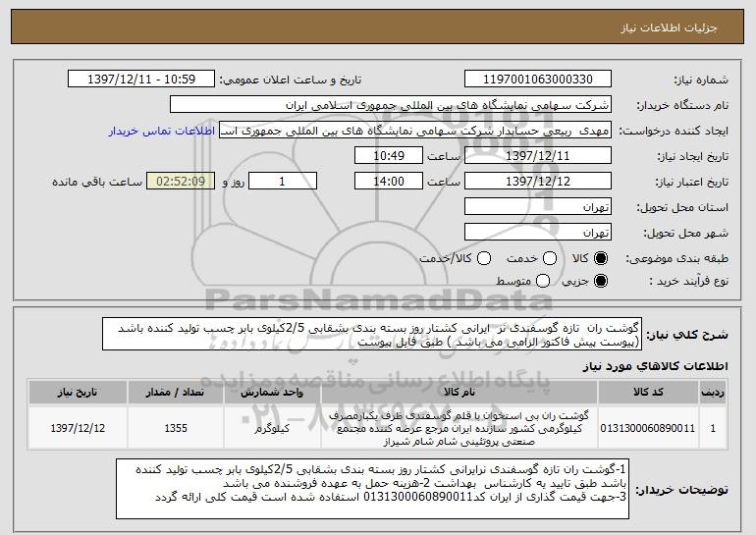Click the quantity cell 1355
This screenshot has height=535, width=756.
tap(176, 428)
